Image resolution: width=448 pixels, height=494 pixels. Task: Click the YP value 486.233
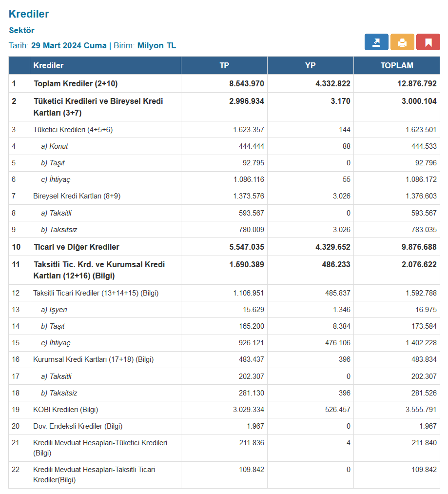(x=336, y=264)
